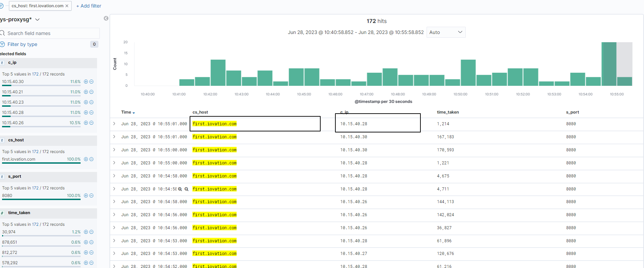Image resolution: width=644 pixels, height=268 pixels.
Task: Filter out cs_host value first.iovation.com in sidebar
Action: coord(92,159)
